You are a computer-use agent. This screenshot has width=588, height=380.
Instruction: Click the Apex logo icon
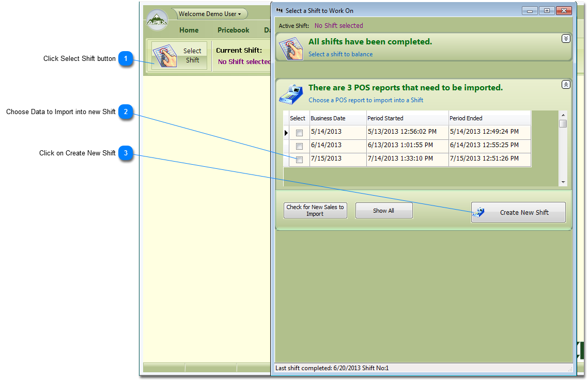click(157, 21)
